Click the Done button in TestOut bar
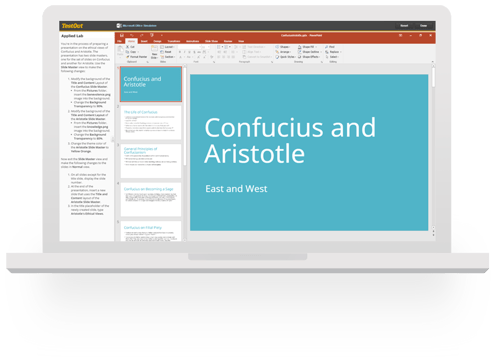 pos(423,26)
